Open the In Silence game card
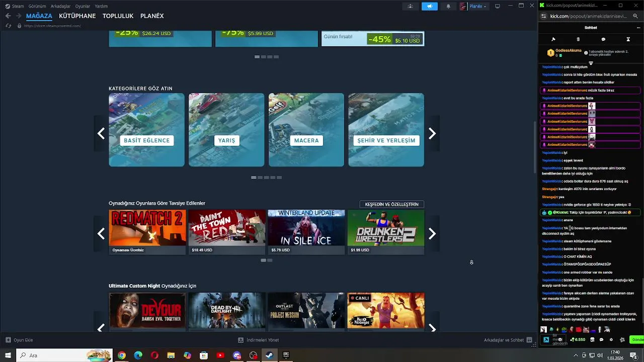The height and width of the screenshot is (362, 644). [306, 232]
